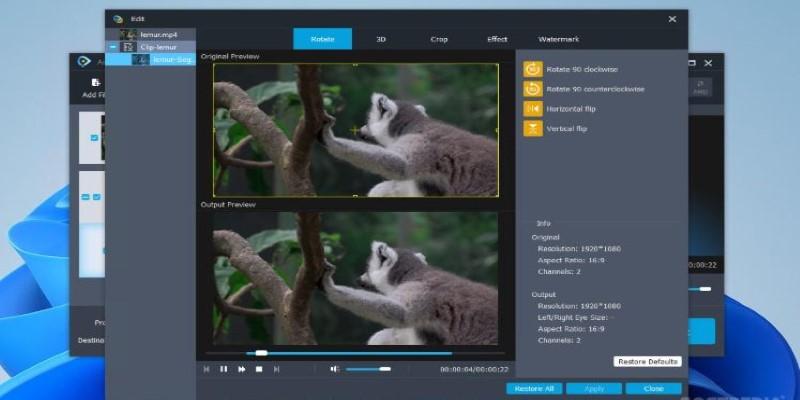Viewport: 800px width, 400px height.
Task: Stop the video preview
Action: (x=259, y=369)
